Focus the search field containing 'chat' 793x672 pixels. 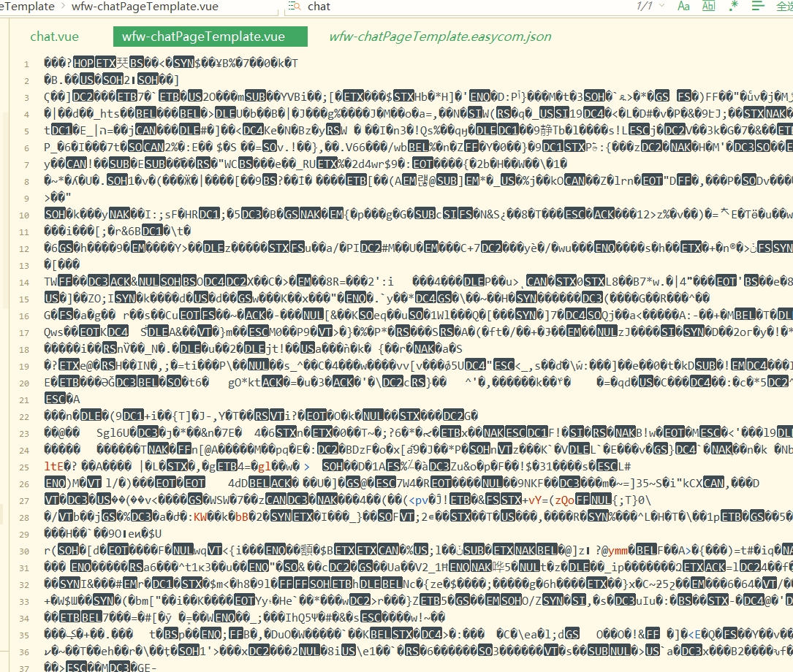455,6
